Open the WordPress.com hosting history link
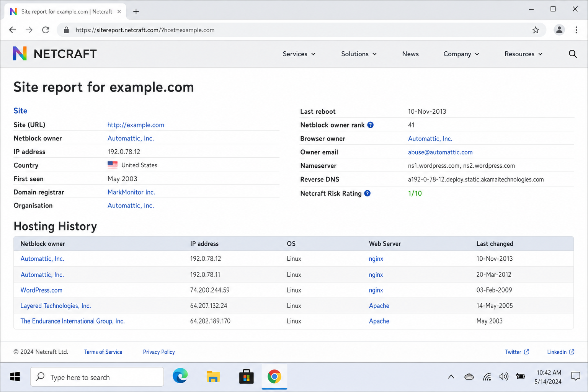The width and height of the screenshot is (588, 392). coord(41,290)
